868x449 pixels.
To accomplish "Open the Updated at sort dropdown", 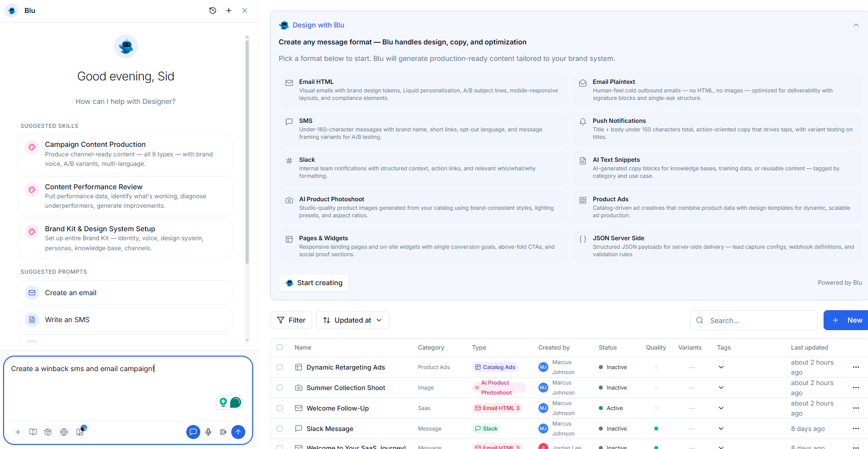I will point(353,320).
